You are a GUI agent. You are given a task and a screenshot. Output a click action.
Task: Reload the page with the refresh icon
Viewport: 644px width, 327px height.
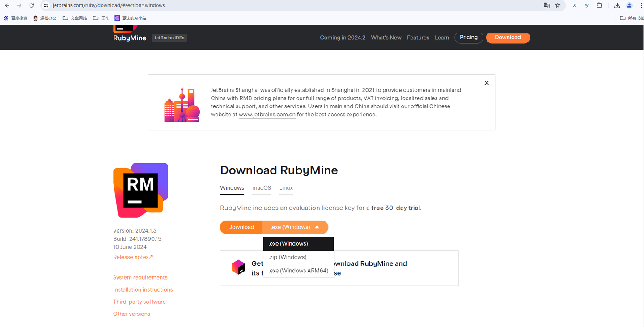(30, 5)
